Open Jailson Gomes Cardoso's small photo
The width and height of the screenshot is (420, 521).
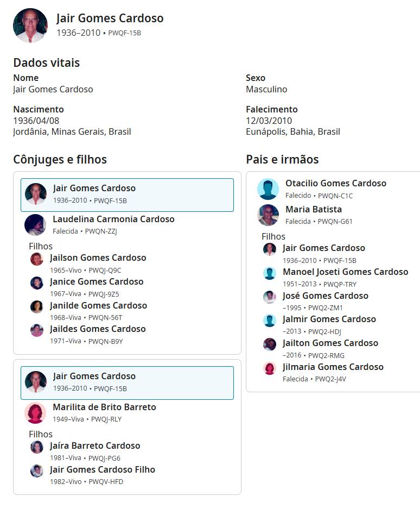coord(37,259)
